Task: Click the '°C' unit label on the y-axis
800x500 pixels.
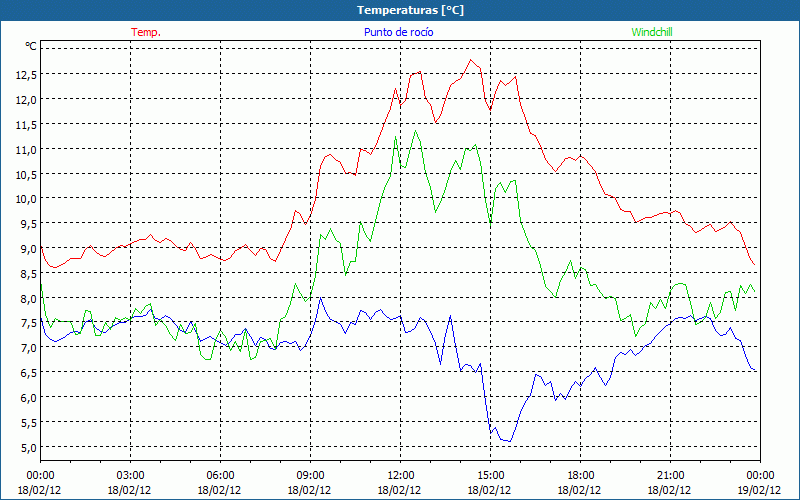Action: (31, 46)
